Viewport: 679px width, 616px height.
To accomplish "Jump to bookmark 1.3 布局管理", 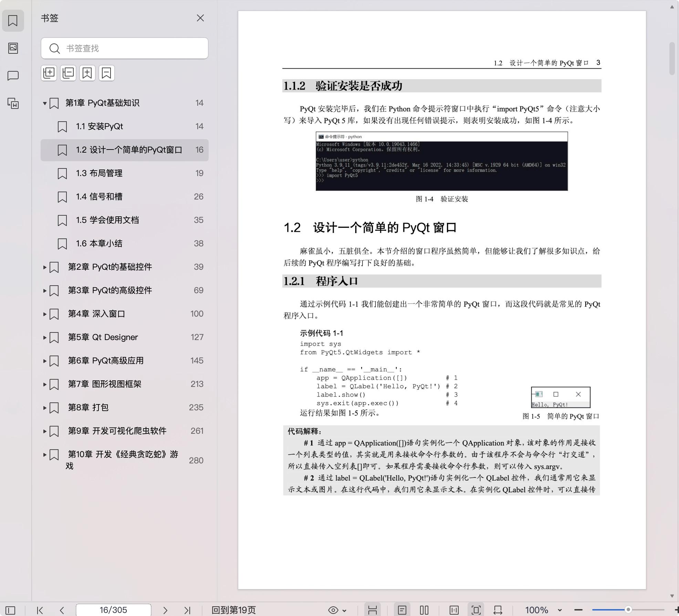I will [125, 173].
